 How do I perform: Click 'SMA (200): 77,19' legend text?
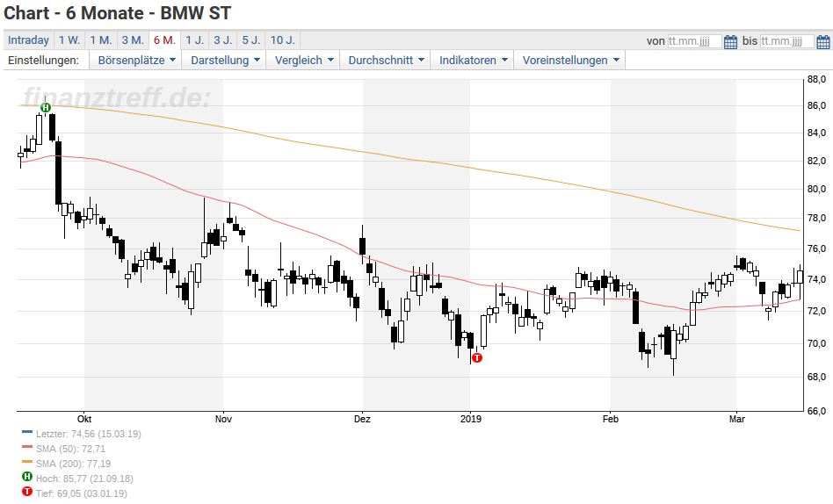pyautogui.click(x=73, y=464)
